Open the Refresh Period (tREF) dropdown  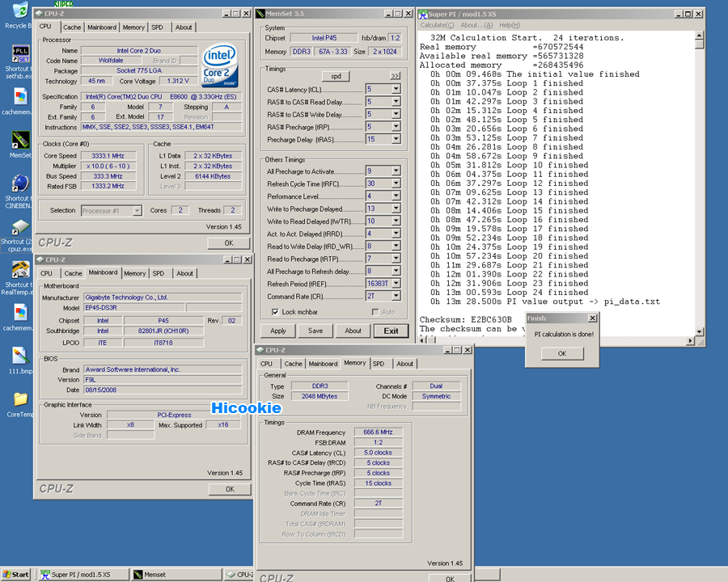pyautogui.click(x=396, y=284)
